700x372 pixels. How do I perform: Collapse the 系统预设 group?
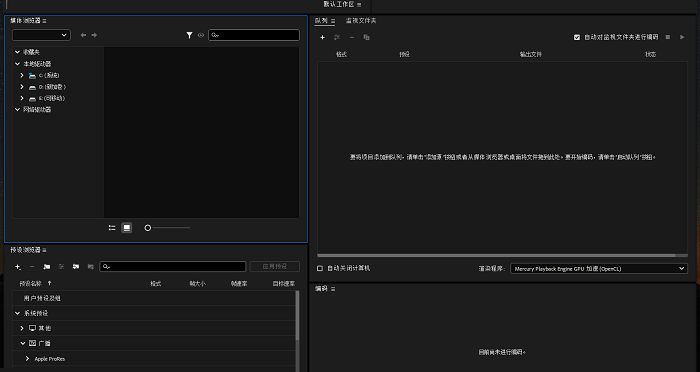click(17, 313)
